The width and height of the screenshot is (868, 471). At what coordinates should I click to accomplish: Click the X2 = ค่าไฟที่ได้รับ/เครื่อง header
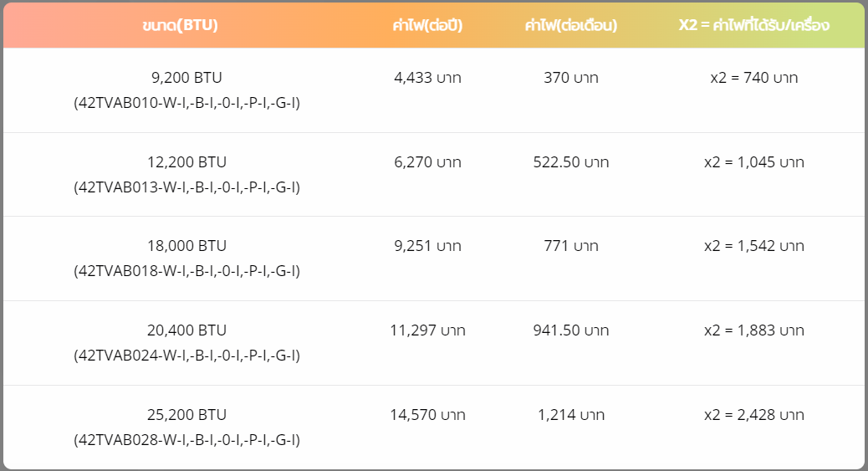click(754, 25)
